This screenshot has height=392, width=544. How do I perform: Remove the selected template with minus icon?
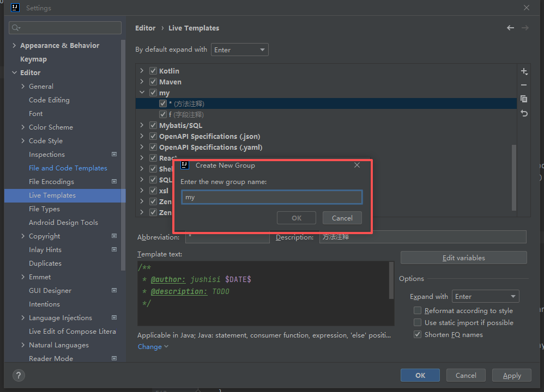tap(524, 85)
